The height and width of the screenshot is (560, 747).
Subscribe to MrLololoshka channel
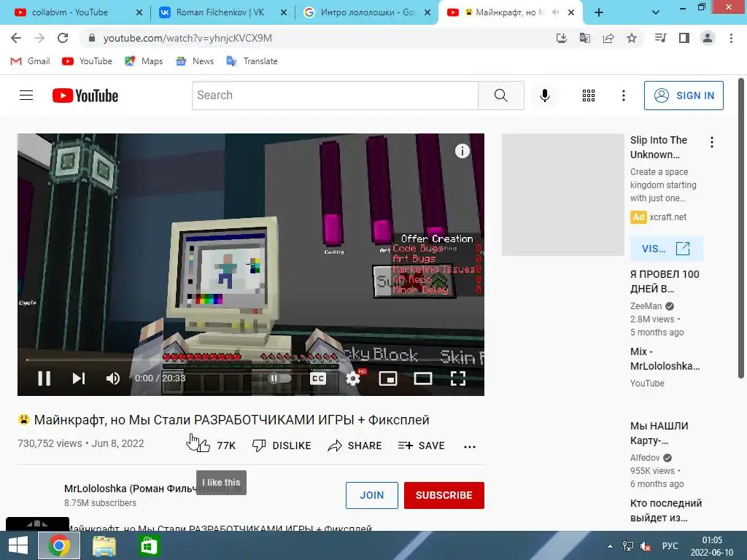(x=444, y=495)
